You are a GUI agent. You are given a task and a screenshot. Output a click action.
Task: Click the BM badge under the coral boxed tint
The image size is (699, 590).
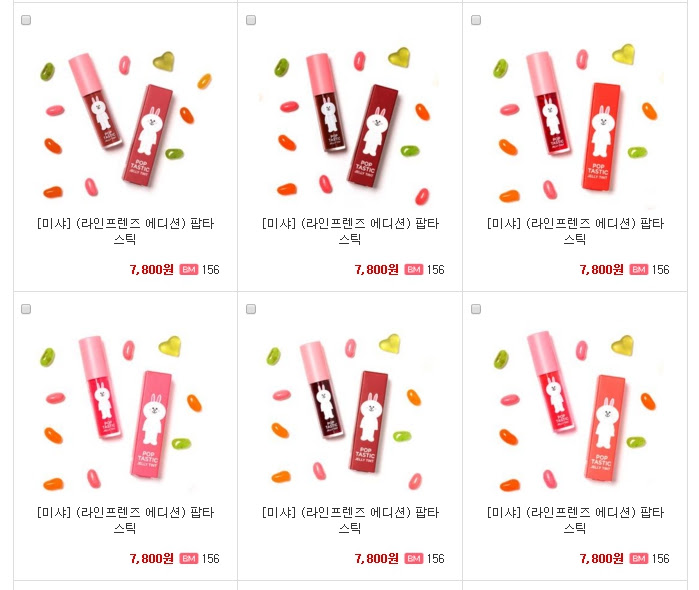pyautogui.click(x=639, y=558)
